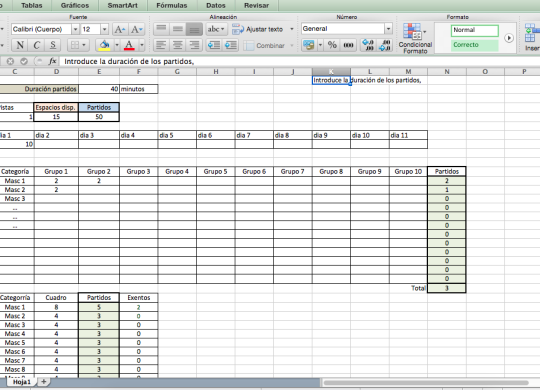Apply percent style to the cell
The height and width of the screenshot is (390, 540).
[332, 45]
